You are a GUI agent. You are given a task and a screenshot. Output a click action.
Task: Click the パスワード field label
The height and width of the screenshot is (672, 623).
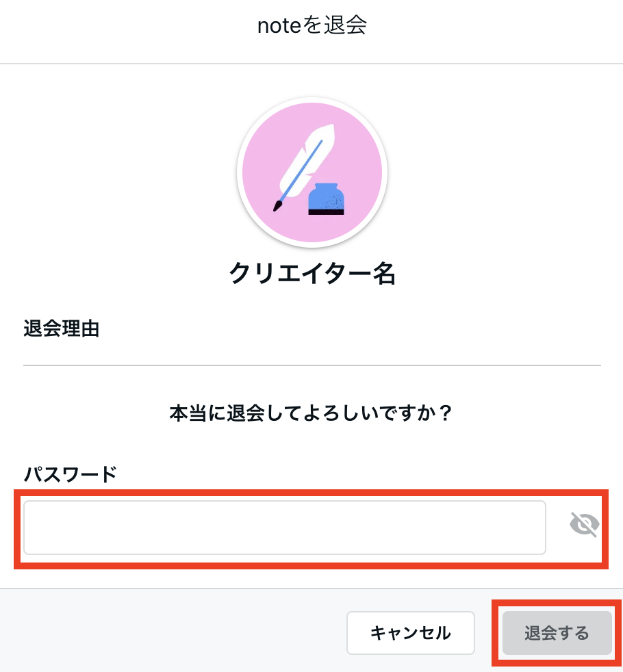tap(71, 474)
